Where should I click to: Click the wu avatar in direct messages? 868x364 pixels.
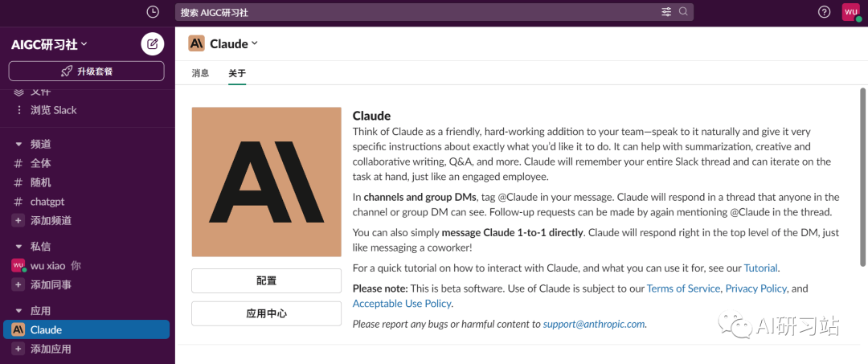click(x=18, y=265)
